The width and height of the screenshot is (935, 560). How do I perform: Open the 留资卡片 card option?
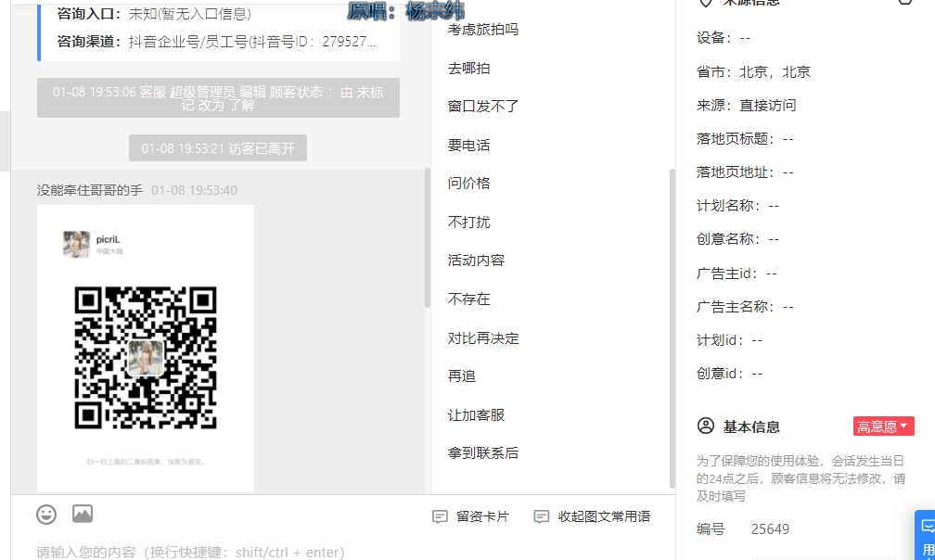[x=470, y=516]
